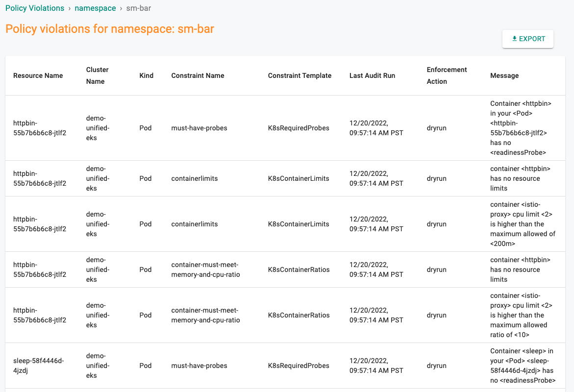Click the must-have-probes constraint for sleep pod
The height and width of the screenshot is (392, 574).
coord(199,365)
